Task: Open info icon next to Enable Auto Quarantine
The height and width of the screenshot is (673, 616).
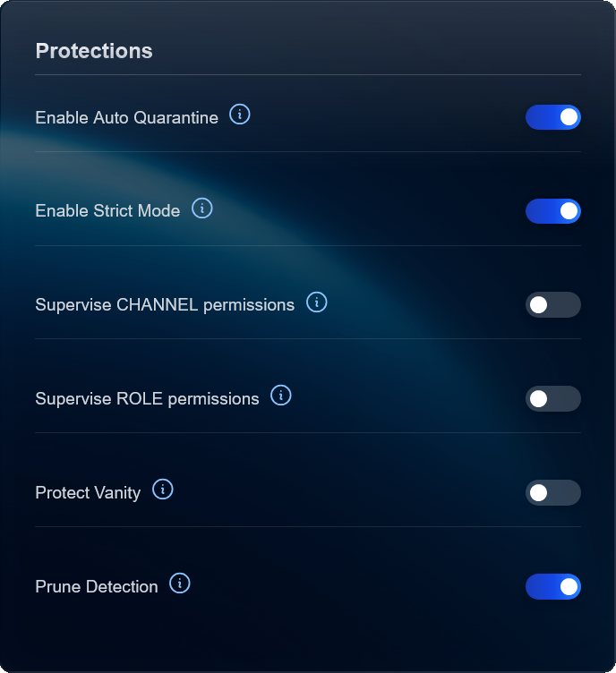Action: click(x=240, y=115)
